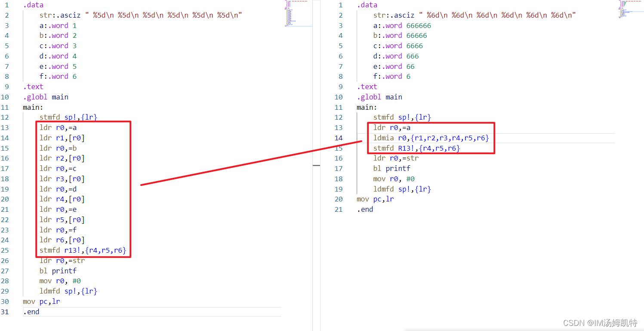Click 'ldr r3,[r0]' instruction
This screenshot has height=331, width=644.
(62, 179)
